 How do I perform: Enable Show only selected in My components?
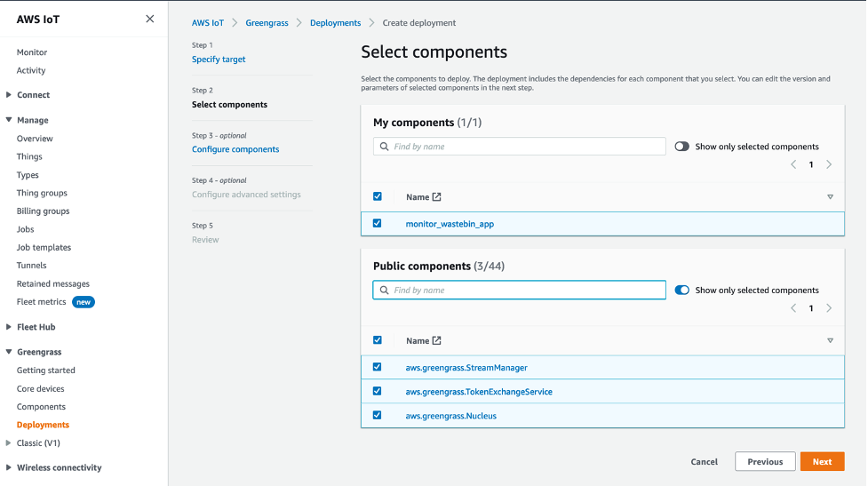682,147
